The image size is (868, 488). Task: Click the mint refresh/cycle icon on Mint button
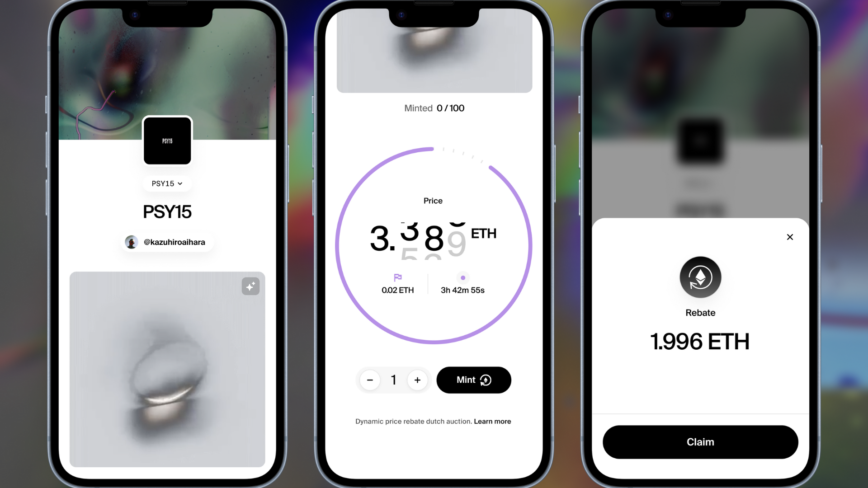(486, 380)
